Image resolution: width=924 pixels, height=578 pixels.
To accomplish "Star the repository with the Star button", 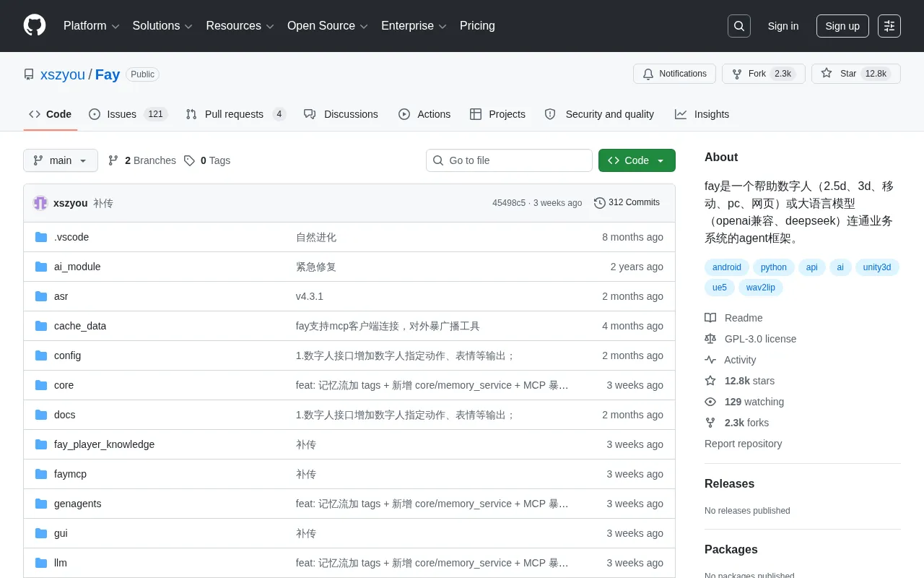I will (856, 74).
